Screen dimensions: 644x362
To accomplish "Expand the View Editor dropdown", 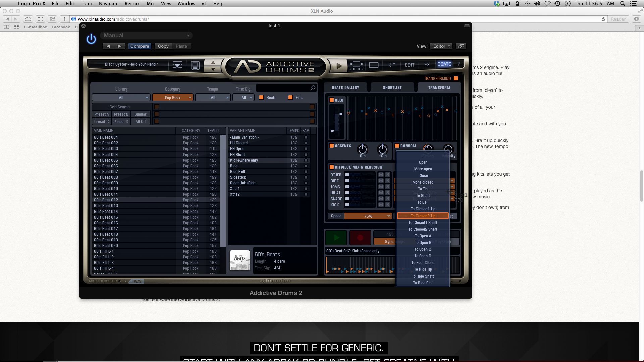I will 441,46.
